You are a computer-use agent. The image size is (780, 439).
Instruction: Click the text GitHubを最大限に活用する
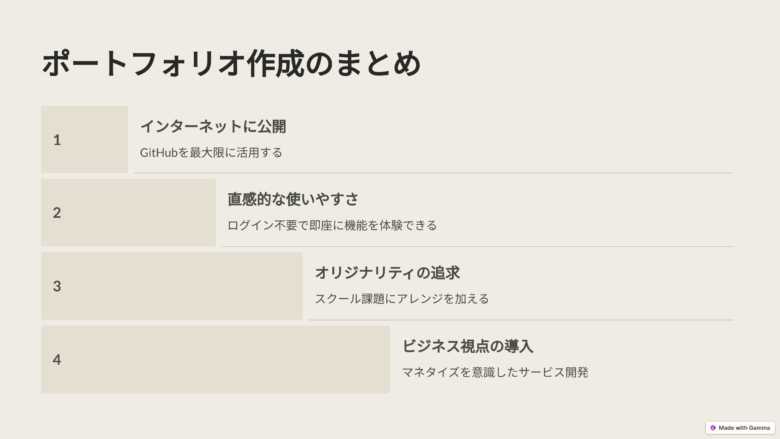[211, 153]
